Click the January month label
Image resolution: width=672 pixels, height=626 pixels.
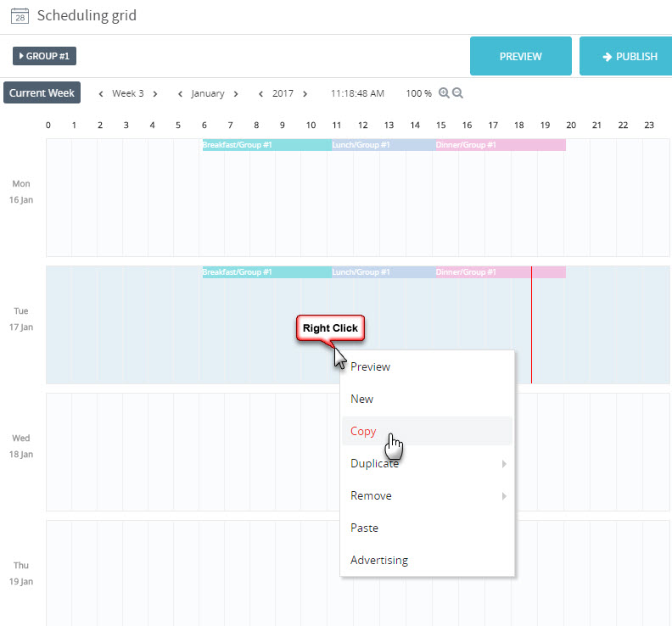(208, 94)
